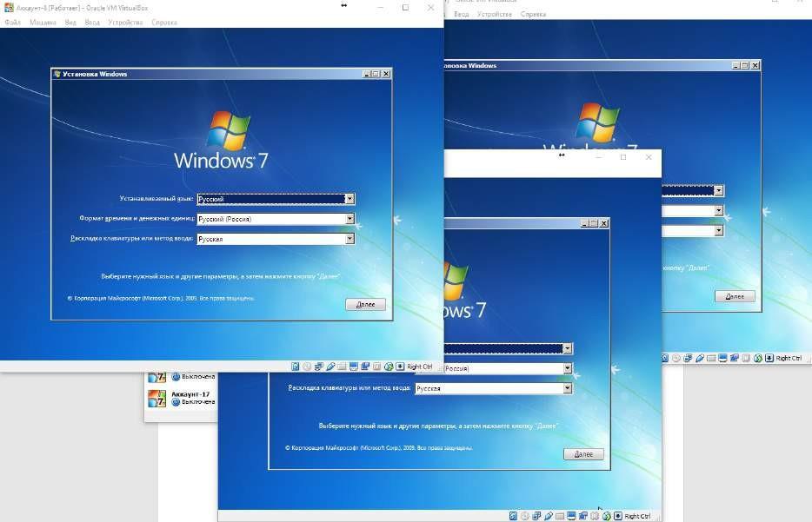
Task: Open Машина menu in Аккаунт-8 window
Action: [x=43, y=23]
